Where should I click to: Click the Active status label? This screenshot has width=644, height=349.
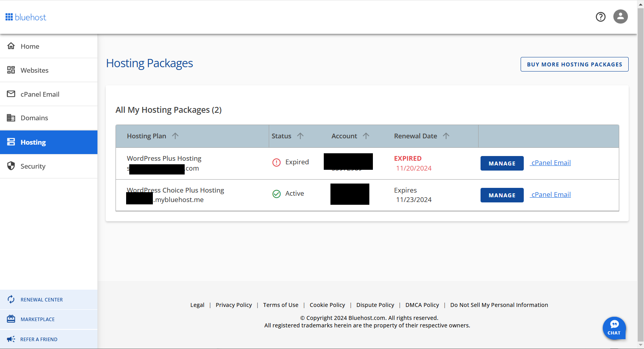point(295,193)
